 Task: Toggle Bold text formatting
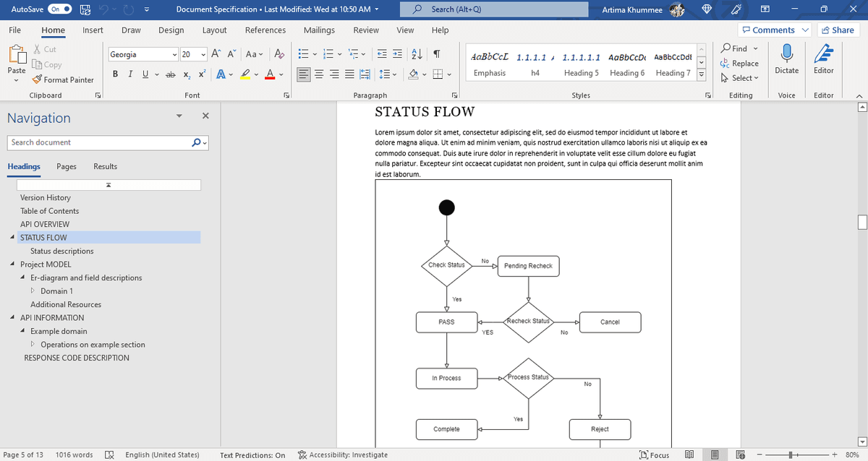pos(116,74)
